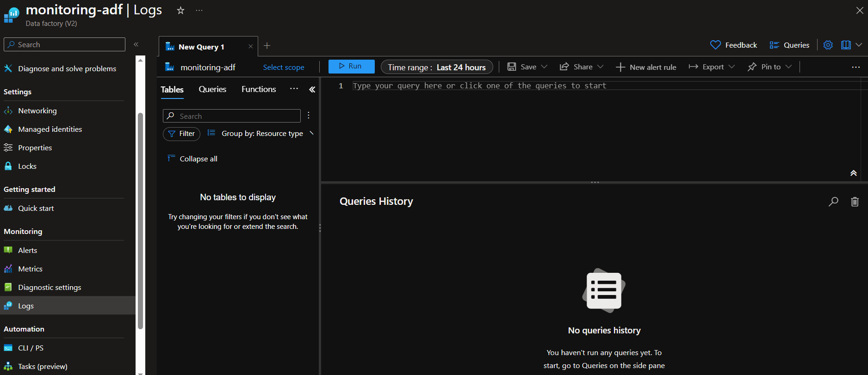
Task: Click the Save button in the toolbar
Action: pos(522,67)
